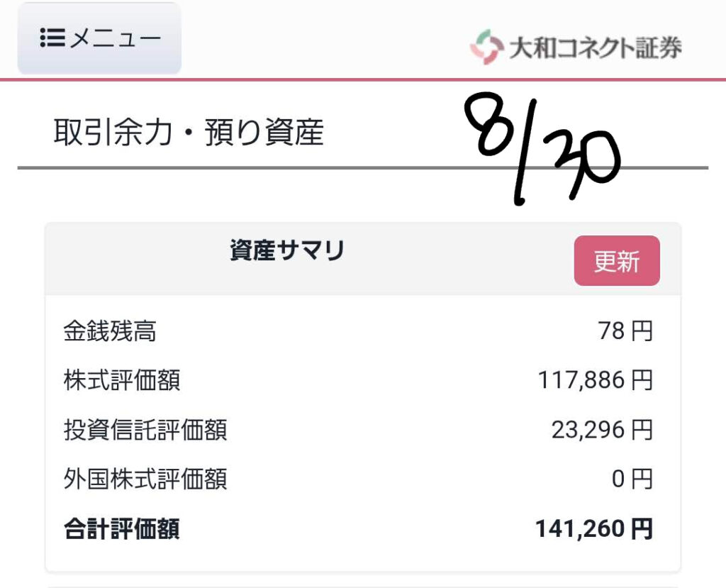
Task: Click the 0 円 foreign stock value
Action: pyautogui.click(x=632, y=479)
